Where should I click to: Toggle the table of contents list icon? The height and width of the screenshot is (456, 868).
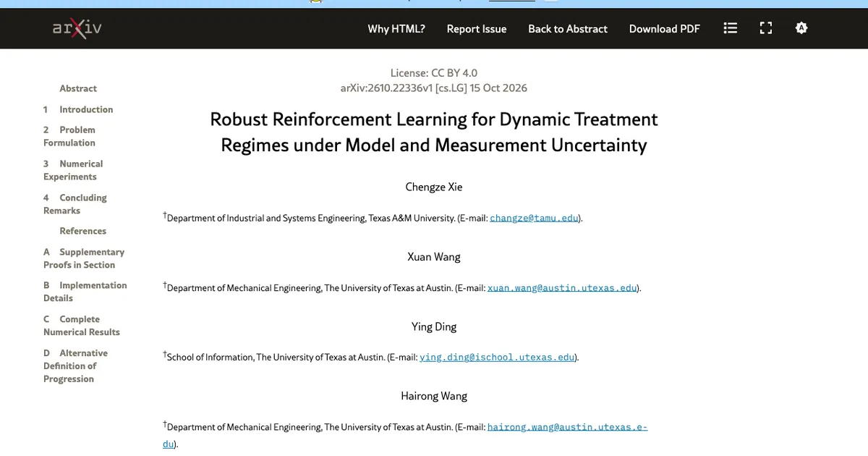(x=731, y=28)
